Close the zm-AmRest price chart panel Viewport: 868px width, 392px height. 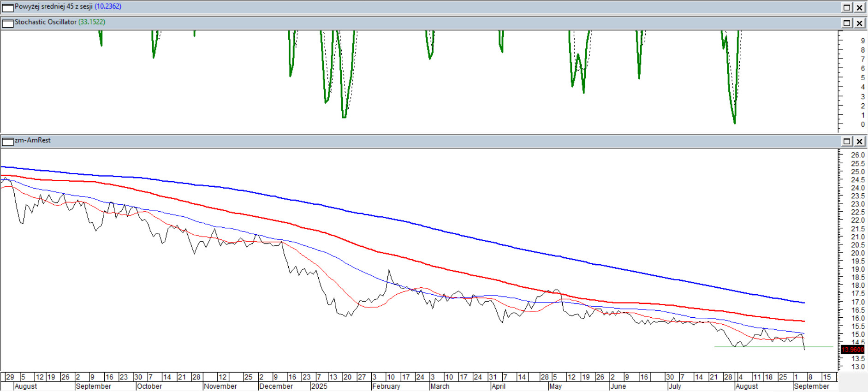pyautogui.click(x=860, y=141)
